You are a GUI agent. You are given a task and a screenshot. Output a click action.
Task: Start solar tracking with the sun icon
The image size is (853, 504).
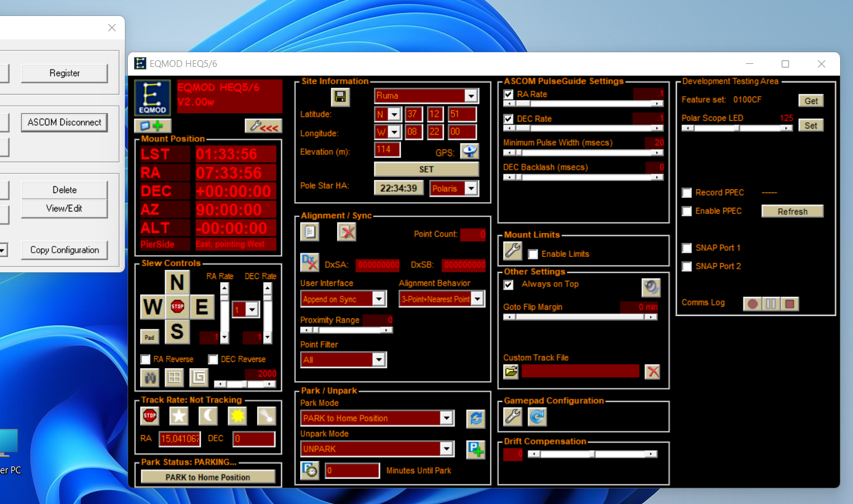coord(237,416)
